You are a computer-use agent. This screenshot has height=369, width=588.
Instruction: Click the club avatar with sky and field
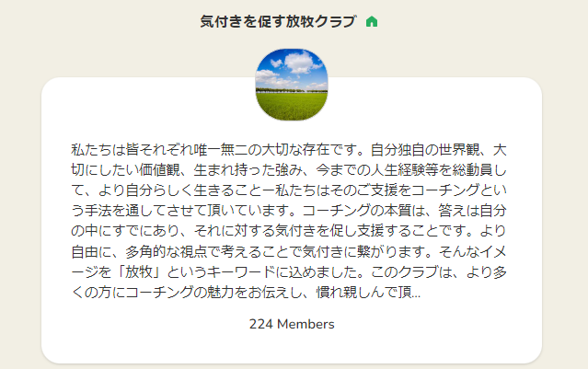(291, 85)
